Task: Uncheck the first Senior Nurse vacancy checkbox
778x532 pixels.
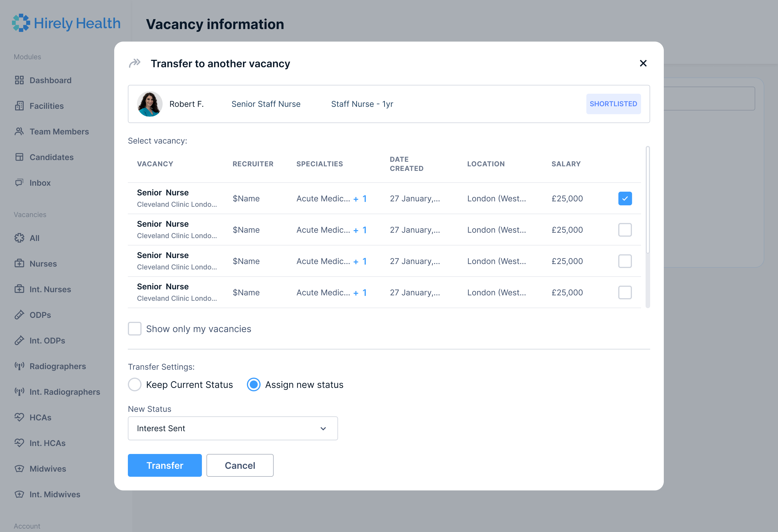Action: 625,199
